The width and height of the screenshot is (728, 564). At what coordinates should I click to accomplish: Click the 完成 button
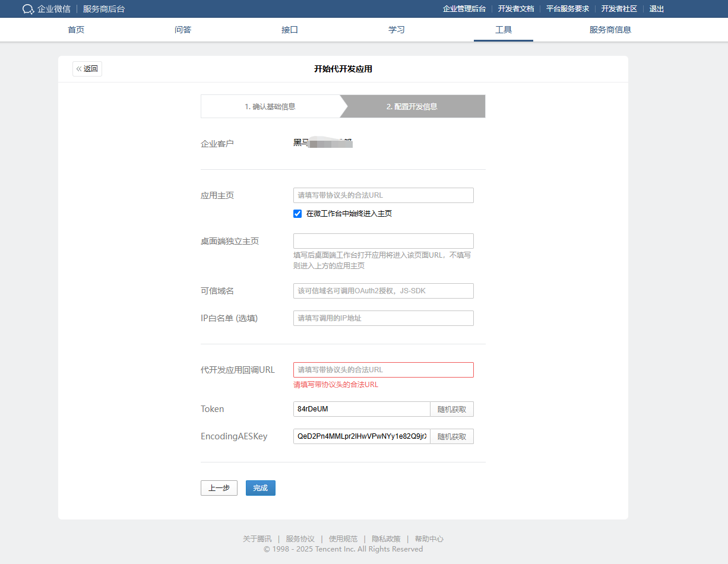(x=261, y=488)
